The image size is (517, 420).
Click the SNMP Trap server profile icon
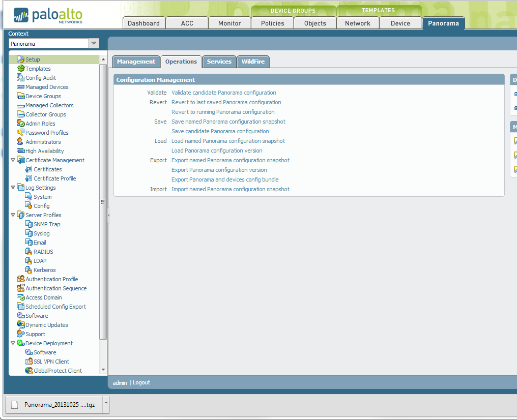pos(28,224)
